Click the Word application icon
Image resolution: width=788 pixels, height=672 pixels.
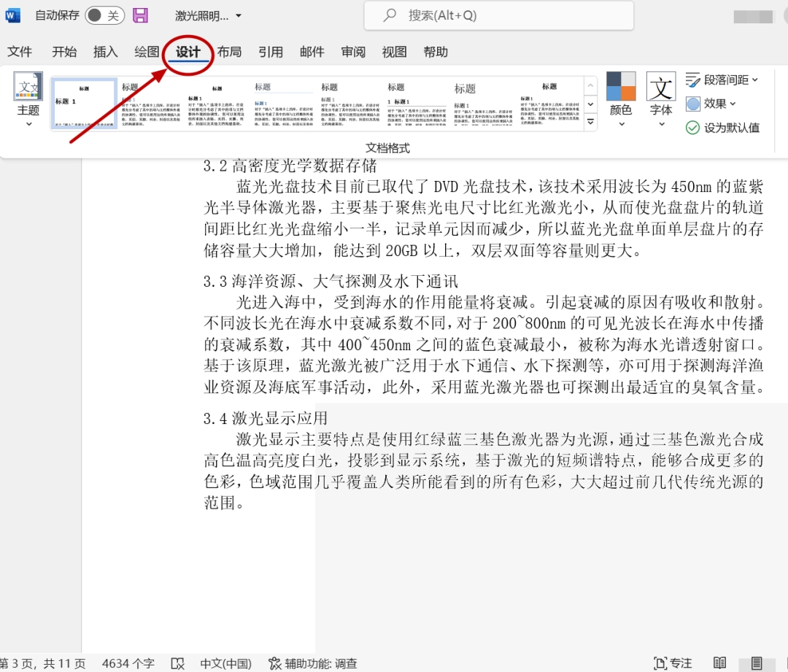click(12, 15)
